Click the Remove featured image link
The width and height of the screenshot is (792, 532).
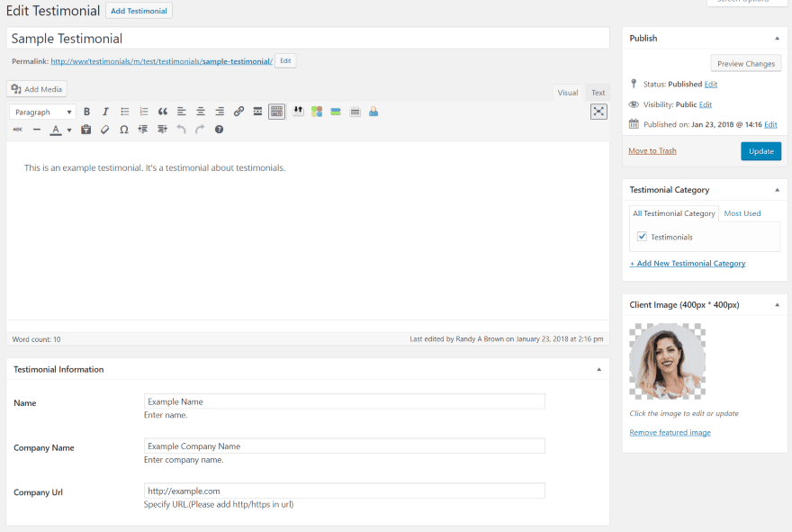670,433
